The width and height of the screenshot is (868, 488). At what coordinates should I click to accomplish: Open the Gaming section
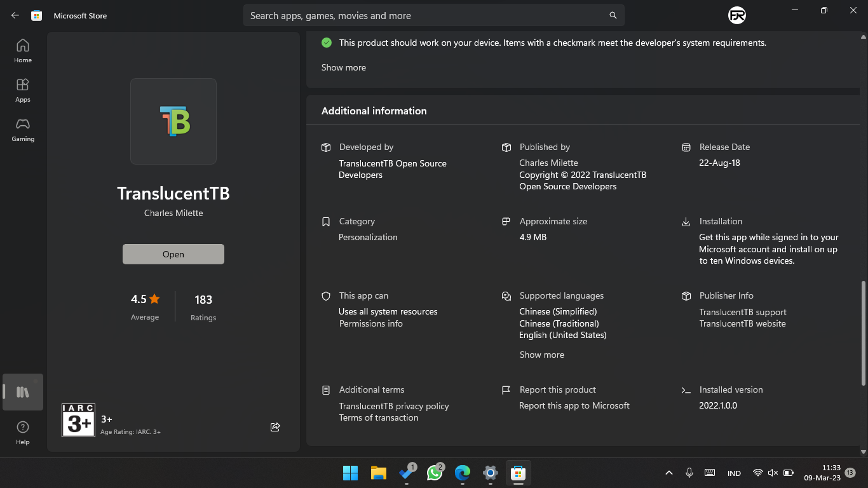tap(22, 130)
